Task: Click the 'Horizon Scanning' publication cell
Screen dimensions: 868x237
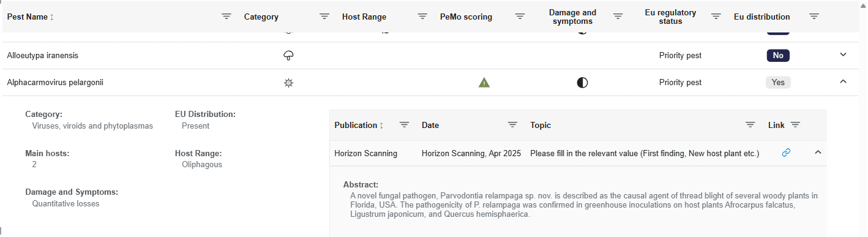Action: 365,154
